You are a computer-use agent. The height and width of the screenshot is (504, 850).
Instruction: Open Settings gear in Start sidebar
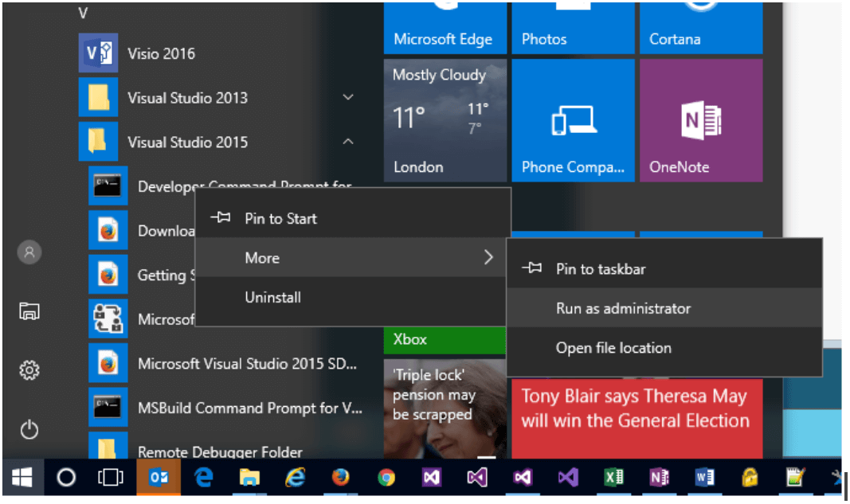(x=29, y=370)
